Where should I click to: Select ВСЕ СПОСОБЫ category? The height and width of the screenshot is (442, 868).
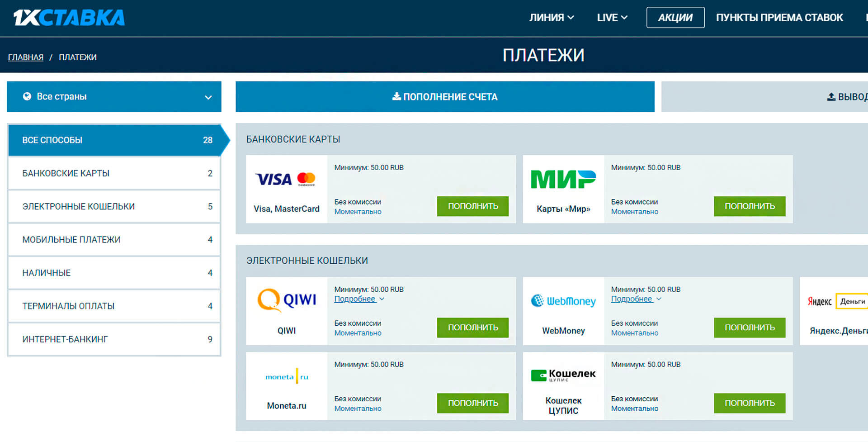[x=114, y=140]
